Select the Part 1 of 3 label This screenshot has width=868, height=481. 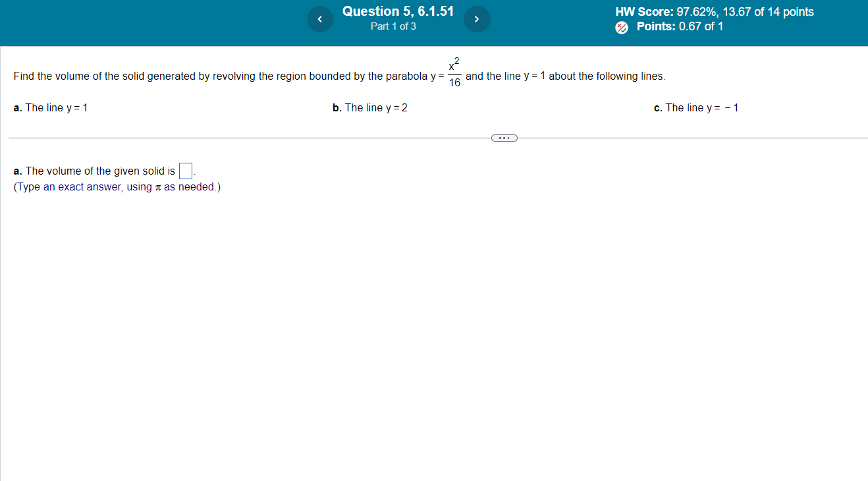click(393, 26)
